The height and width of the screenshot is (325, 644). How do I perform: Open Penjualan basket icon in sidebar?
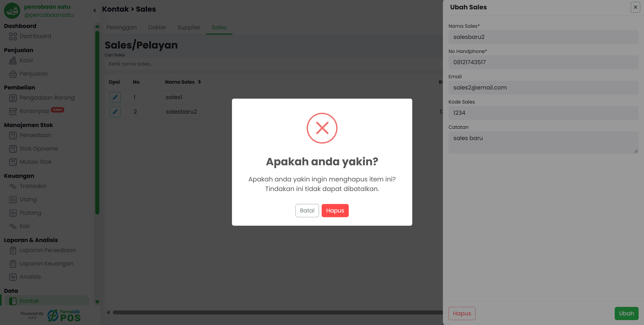[x=13, y=74]
